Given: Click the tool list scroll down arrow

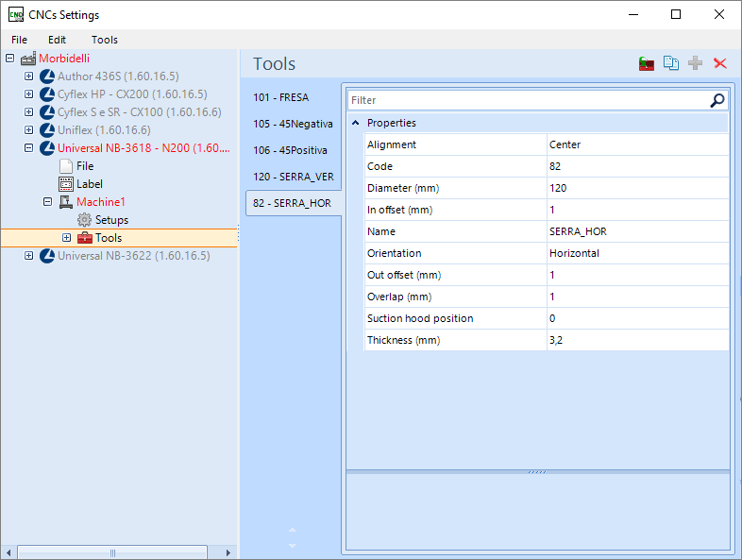Looking at the screenshot, I should pos(293,546).
